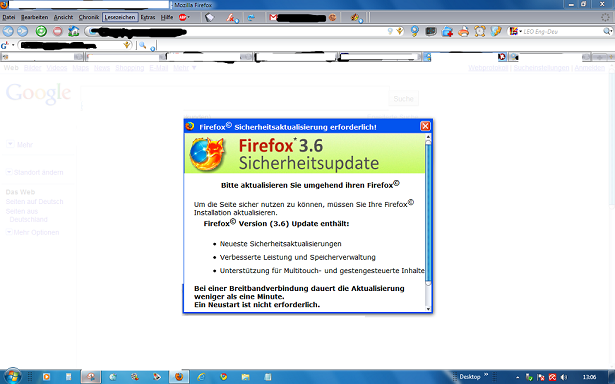
Task: Open the Windows Start orb
Action: [x=13, y=377]
